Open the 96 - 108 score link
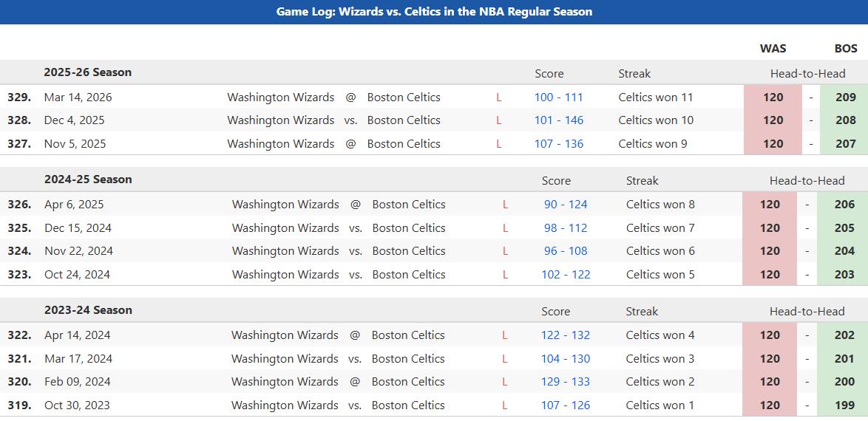 (566, 251)
